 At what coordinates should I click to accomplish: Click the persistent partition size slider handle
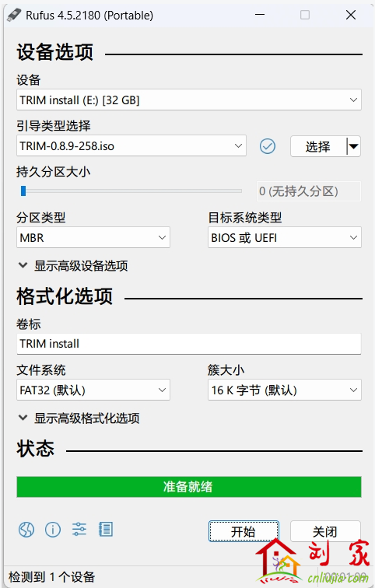[23, 191]
